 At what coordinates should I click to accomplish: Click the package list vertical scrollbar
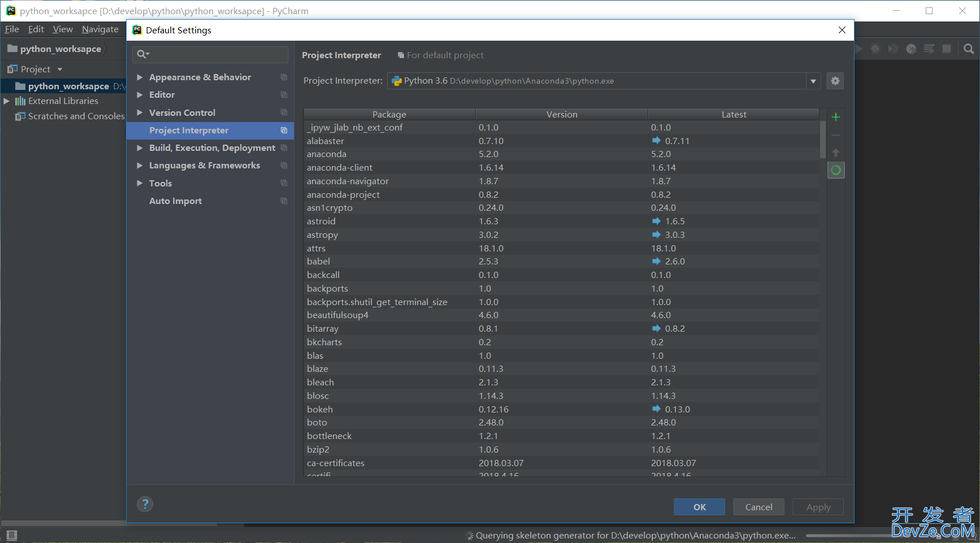coord(823,139)
